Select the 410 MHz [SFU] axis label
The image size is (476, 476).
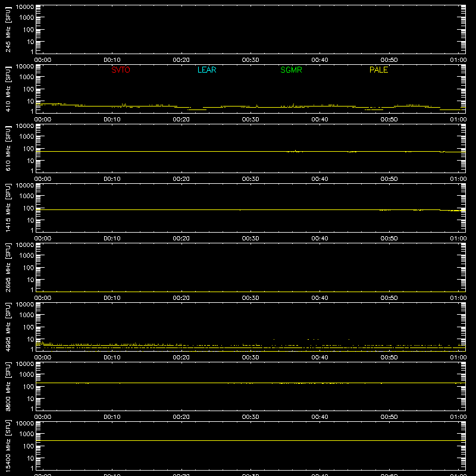[8, 89]
